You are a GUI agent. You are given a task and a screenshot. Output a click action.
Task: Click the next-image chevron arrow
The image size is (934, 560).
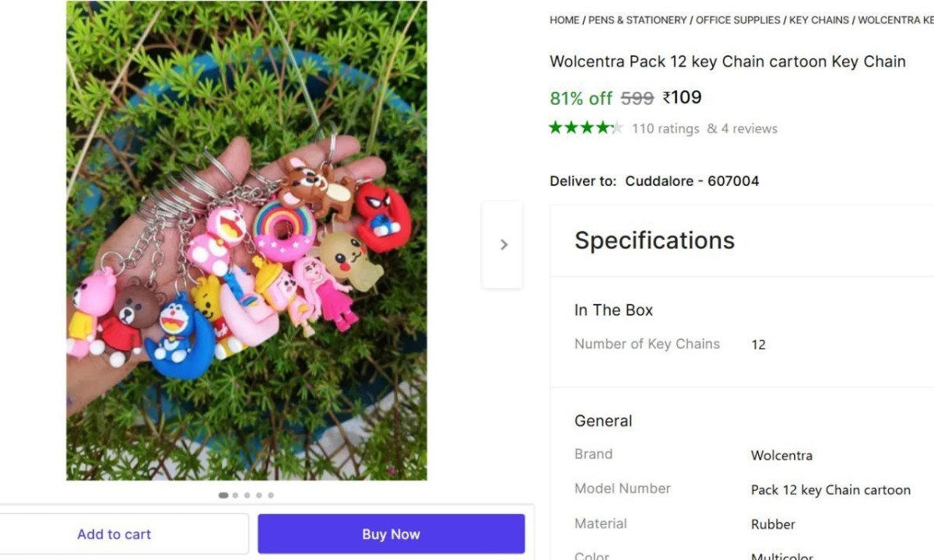503,244
